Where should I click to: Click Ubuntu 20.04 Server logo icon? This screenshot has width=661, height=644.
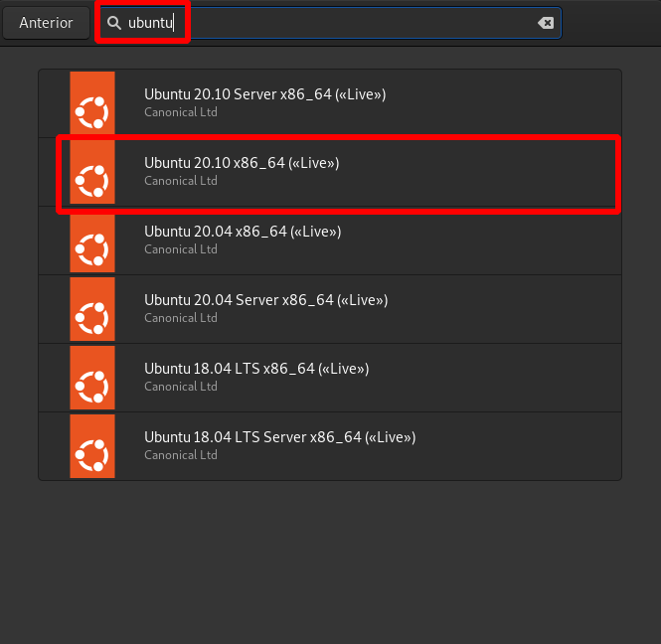tap(92, 309)
